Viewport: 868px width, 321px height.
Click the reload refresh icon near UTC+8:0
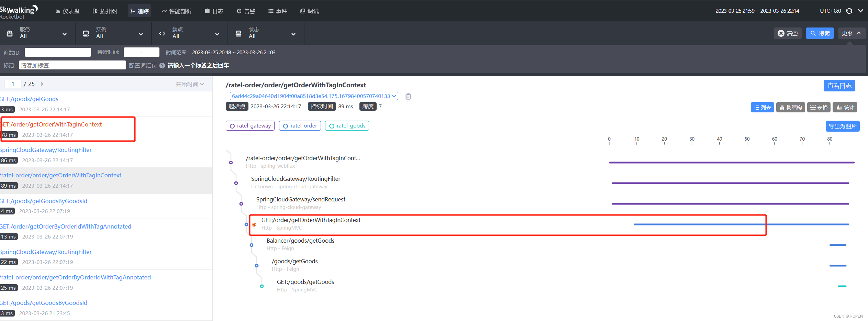[x=849, y=11]
